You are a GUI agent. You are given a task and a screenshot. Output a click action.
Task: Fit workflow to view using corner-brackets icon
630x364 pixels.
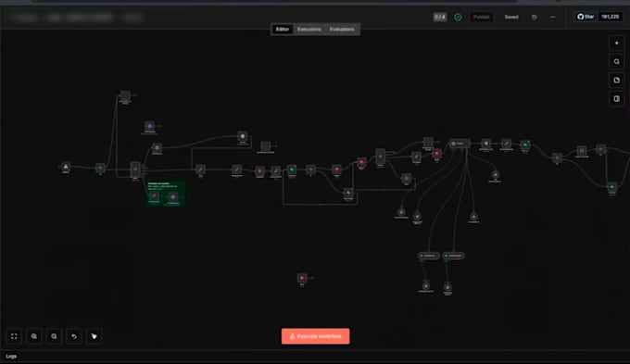14,336
